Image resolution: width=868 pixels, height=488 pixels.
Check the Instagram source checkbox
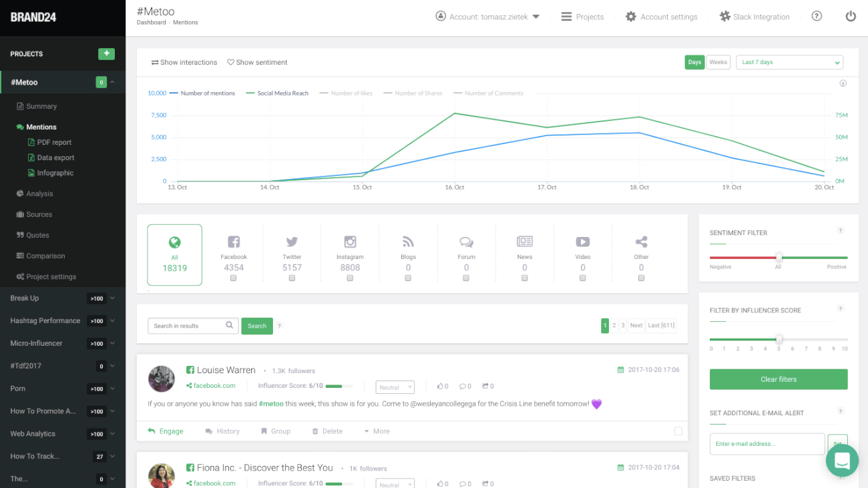[350, 278]
